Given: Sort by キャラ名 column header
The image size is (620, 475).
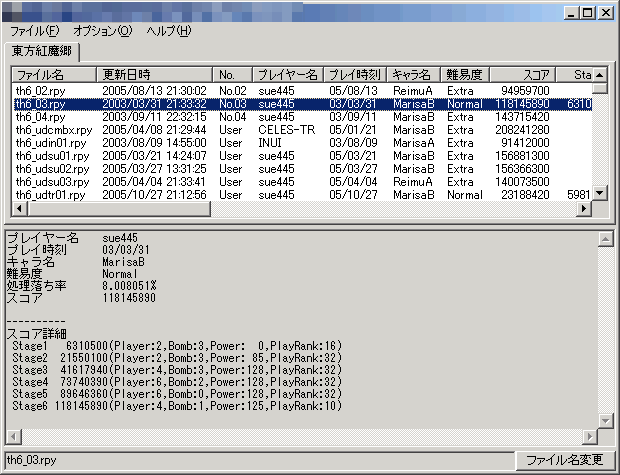Looking at the screenshot, I should click(x=413, y=74).
